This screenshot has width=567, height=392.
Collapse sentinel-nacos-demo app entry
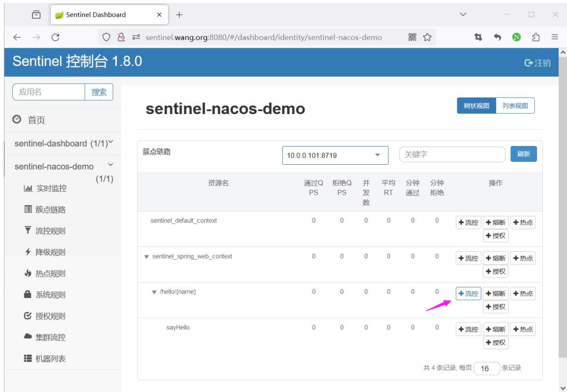pos(63,166)
